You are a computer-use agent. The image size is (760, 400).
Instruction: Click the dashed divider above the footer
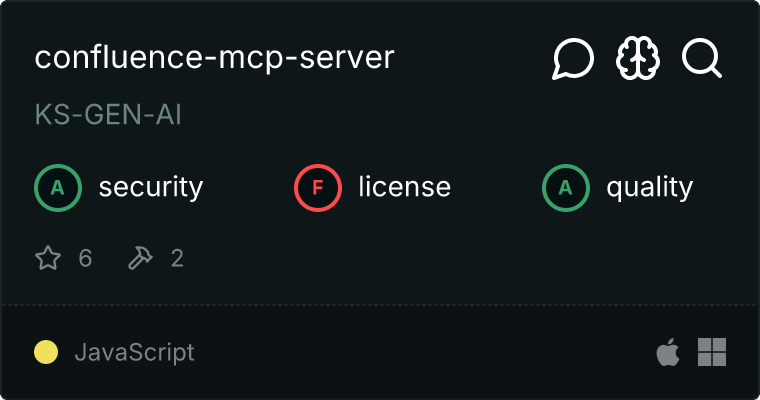tap(380, 304)
